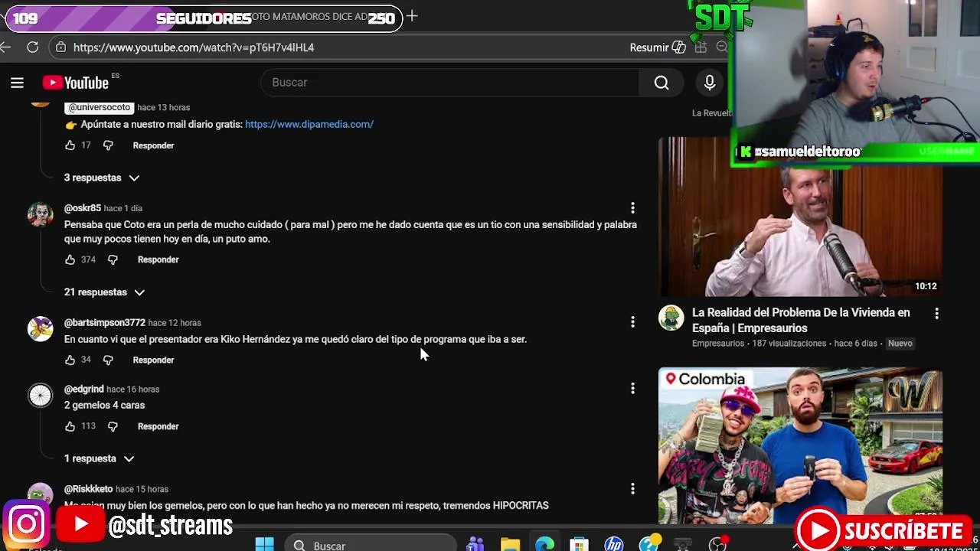The width and height of the screenshot is (980, 551).
Task: Dislike the @edgrind comment
Action: tap(113, 426)
